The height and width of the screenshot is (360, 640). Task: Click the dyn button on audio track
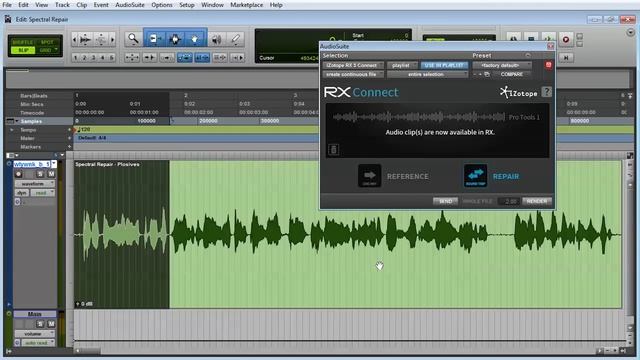coord(21,193)
